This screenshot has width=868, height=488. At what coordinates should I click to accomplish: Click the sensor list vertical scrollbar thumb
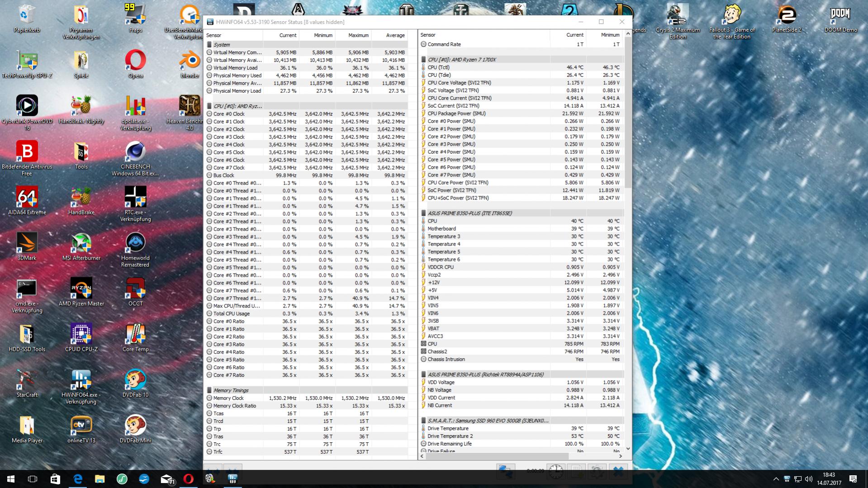628,113
